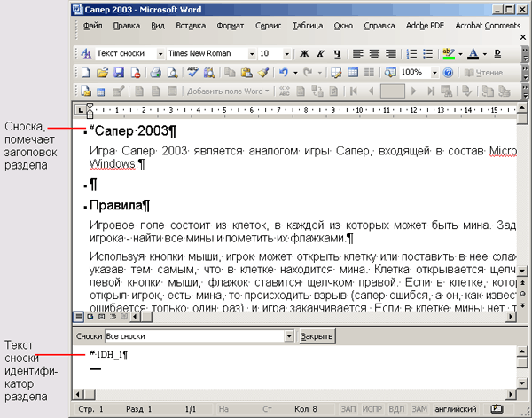
Task: Apply a numbered list
Action: [x=411, y=53]
